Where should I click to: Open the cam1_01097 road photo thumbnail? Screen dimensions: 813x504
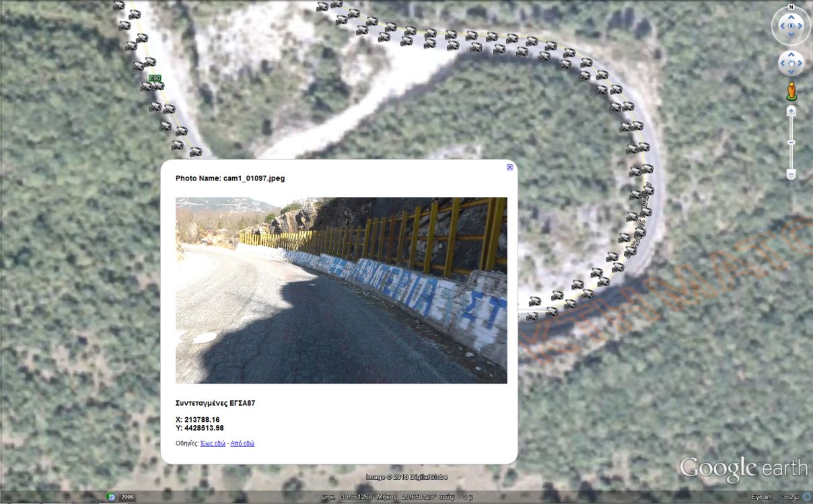[x=341, y=290]
